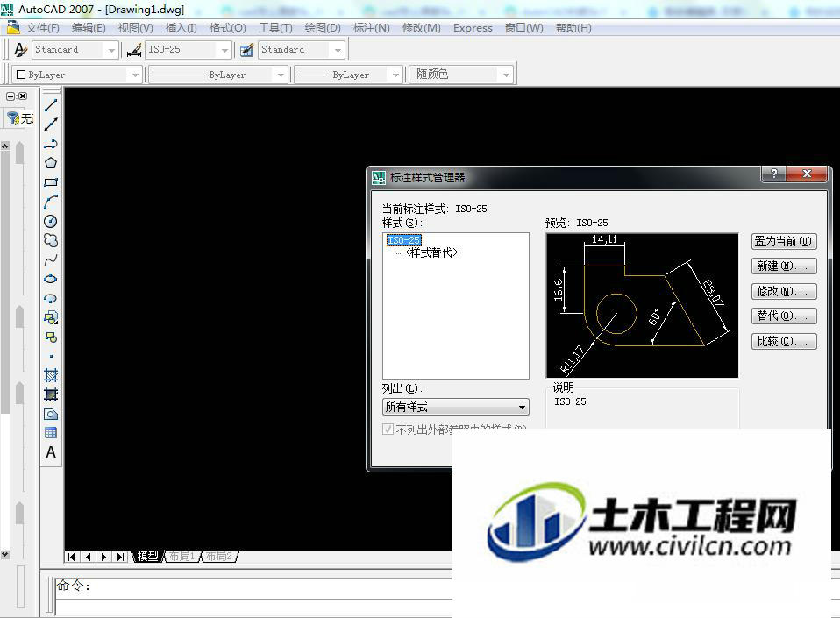Click the dimension style preview image
This screenshot has height=618, width=840.
(642, 305)
